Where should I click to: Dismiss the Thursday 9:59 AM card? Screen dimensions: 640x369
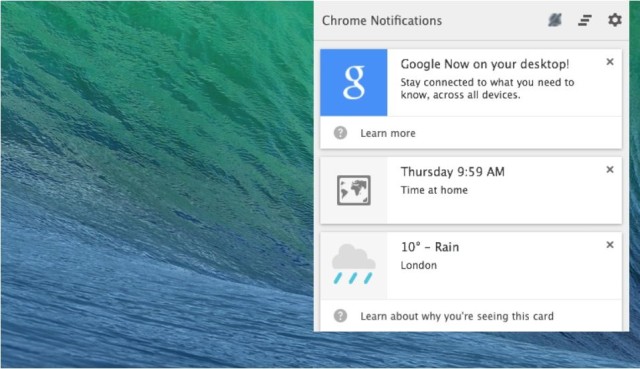[x=610, y=169]
